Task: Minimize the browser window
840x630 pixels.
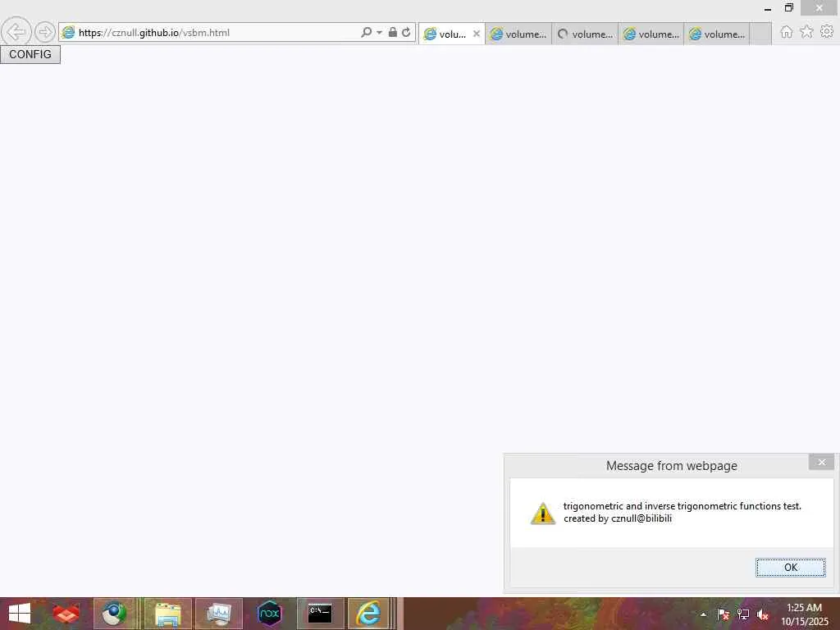Action: (768, 8)
